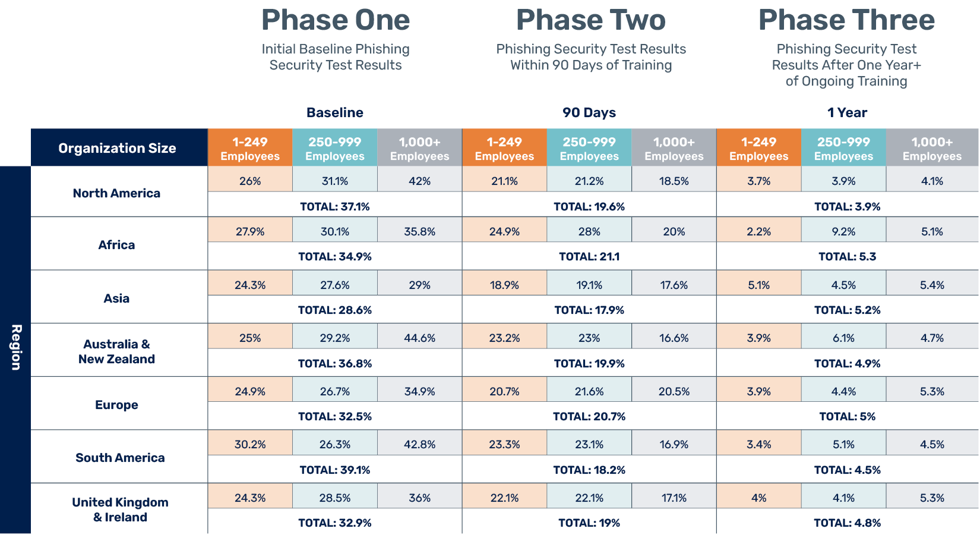The width and height of the screenshot is (980, 535).
Task: Click the Phase Three heading
Action: tap(846, 20)
